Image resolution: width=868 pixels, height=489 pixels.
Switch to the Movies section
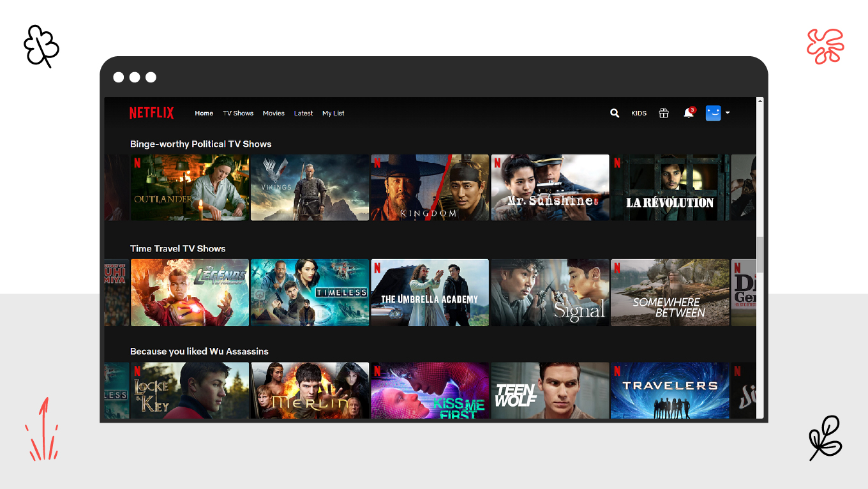(x=273, y=113)
